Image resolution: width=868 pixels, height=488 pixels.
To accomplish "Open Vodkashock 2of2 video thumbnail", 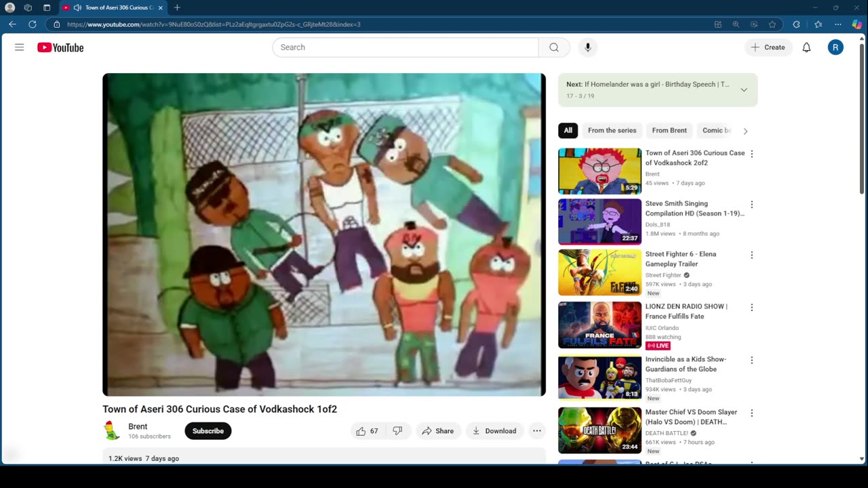I will pyautogui.click(x=599, y=171).
